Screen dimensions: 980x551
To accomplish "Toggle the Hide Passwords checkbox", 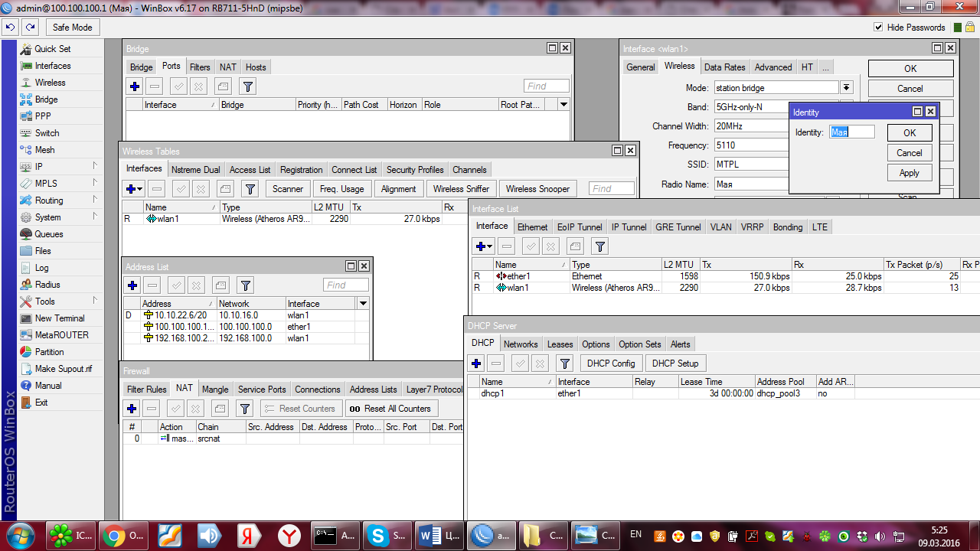I will [878, 28].
